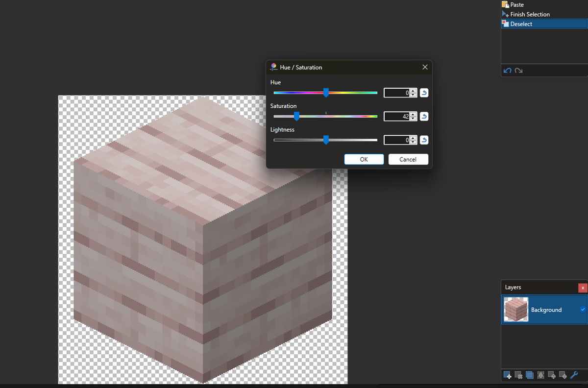Select the Background layer name
588x388 pixels.
546,310
